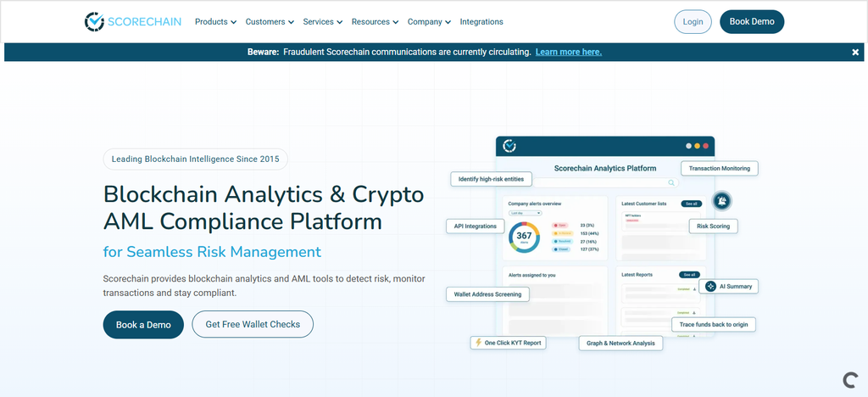Expand the Products menu
Screen dimensions: 868x397
tap(215, 21)
